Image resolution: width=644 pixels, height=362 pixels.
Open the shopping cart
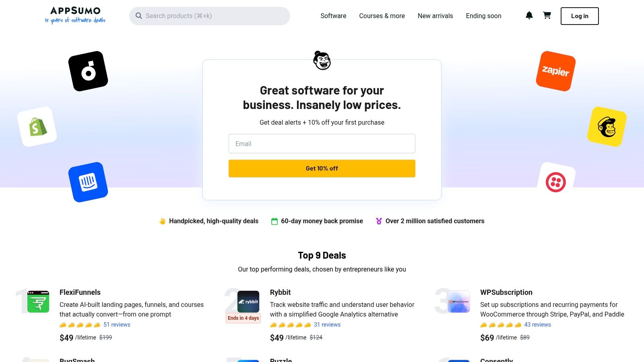tap(547, 16)
